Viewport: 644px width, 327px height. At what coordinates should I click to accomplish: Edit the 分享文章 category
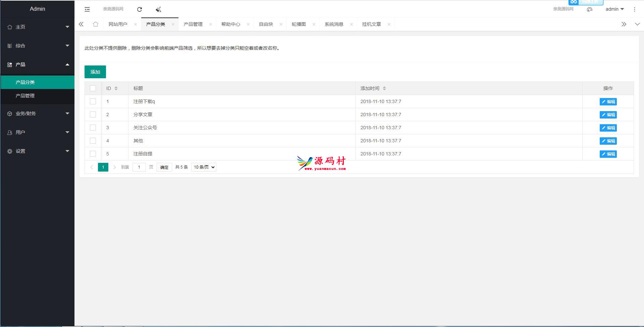608,115
